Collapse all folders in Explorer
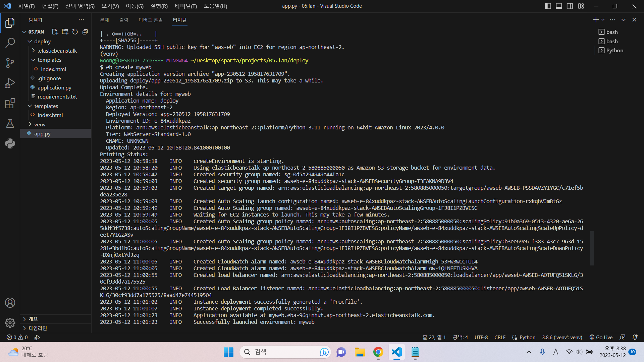 [85, 32]
